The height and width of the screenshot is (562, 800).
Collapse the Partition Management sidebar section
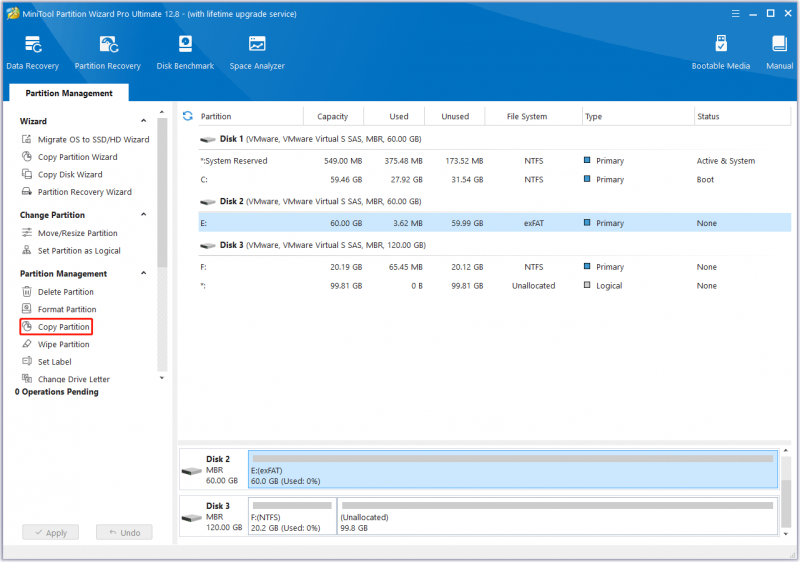(143, 273)
